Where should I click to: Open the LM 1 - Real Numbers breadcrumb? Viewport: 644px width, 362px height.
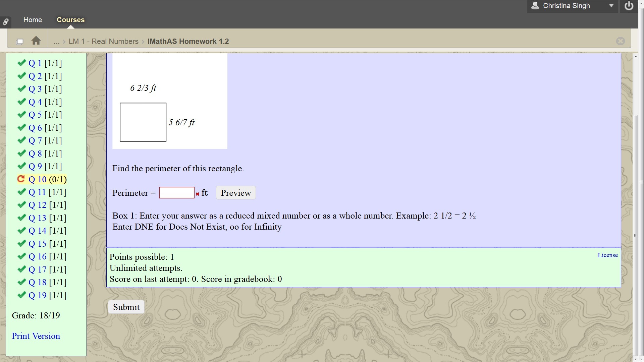pos(103,42)
